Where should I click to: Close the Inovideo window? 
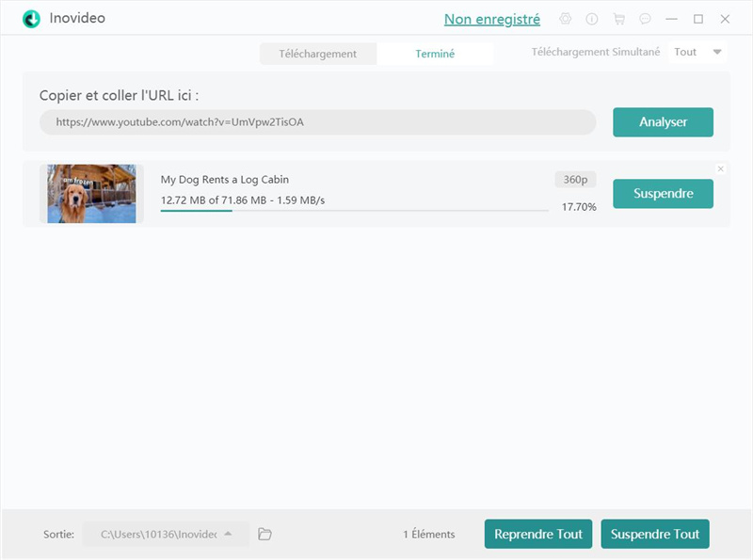click(x=725, y=19)
